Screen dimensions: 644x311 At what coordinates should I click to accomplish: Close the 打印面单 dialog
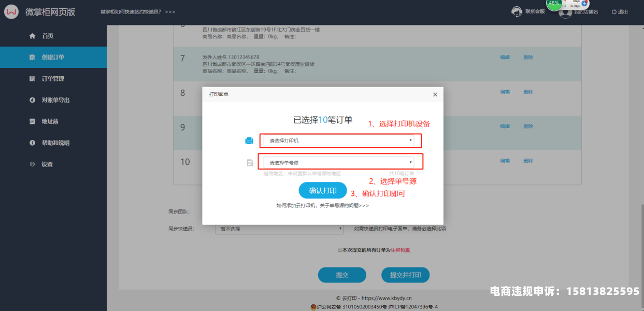(435, 94)
